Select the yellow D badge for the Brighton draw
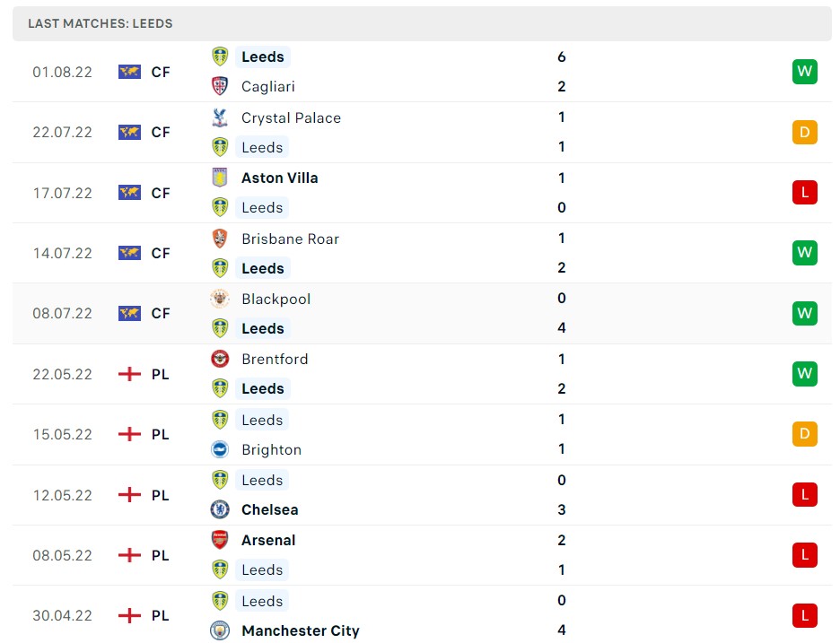840x643 pixels. 804,434
